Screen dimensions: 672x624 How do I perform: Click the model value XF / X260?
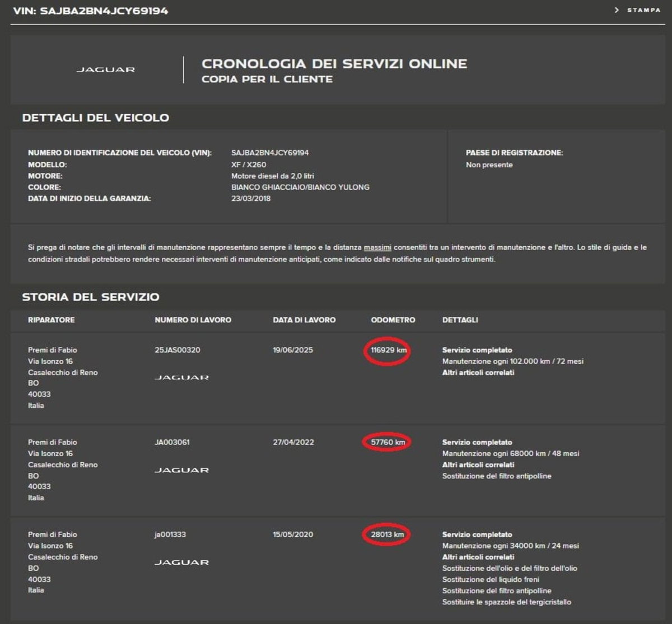[x=249, y=165]
